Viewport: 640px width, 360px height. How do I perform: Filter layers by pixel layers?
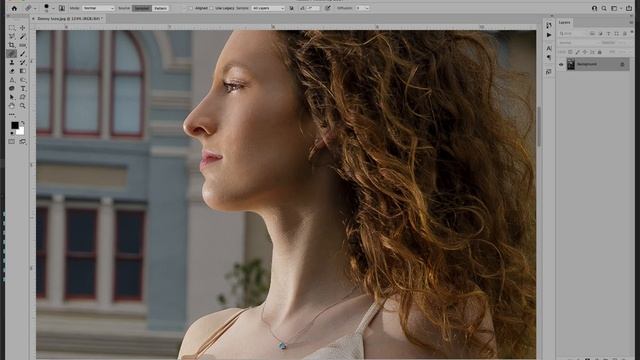pyautogui.click(x=592, y=33)
